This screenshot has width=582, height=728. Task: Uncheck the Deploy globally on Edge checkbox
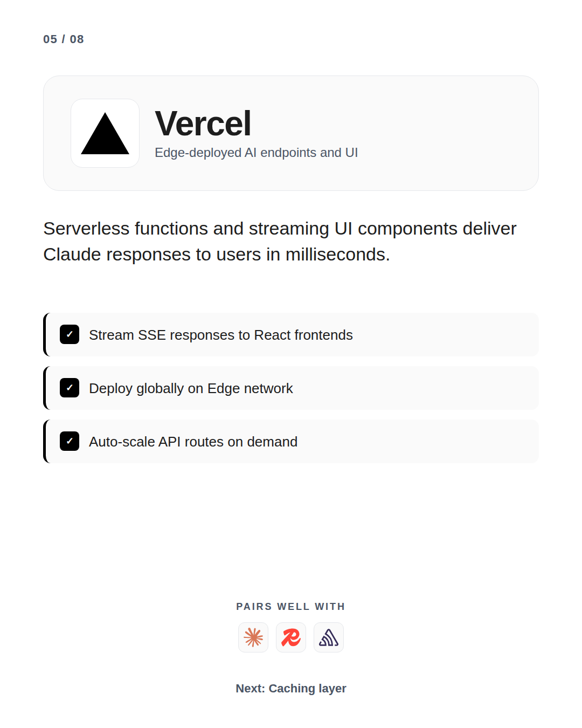point(70,388)
